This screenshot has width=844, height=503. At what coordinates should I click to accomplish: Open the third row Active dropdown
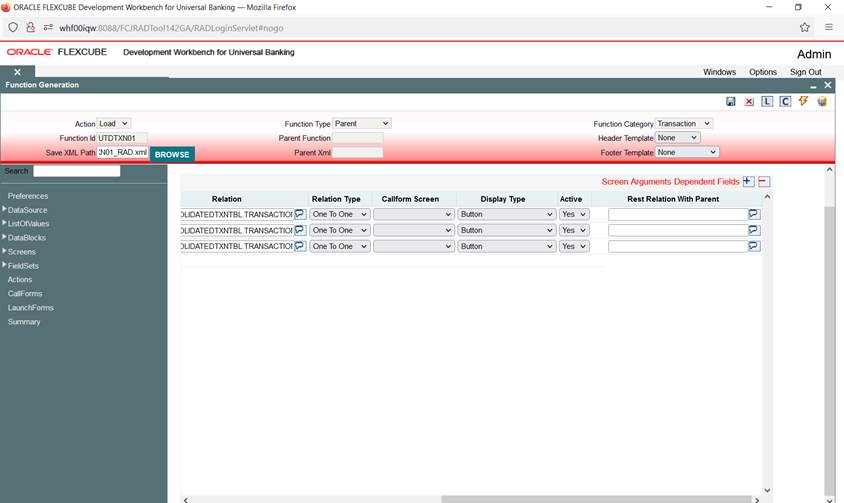(574, 246)
